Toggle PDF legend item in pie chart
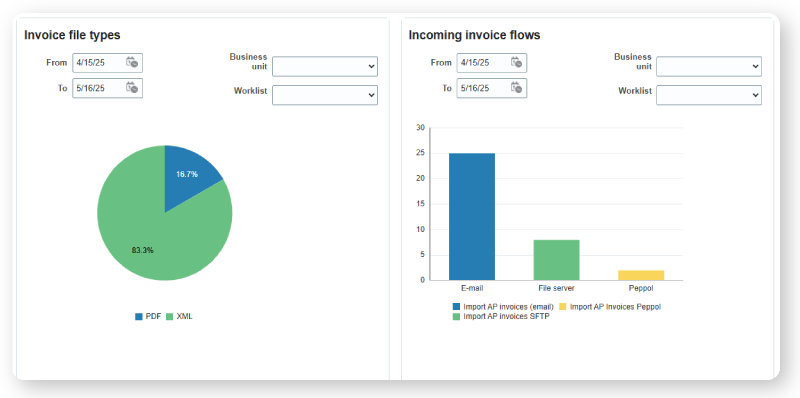This screenshot has height=398, width=800. click(148, 316)
